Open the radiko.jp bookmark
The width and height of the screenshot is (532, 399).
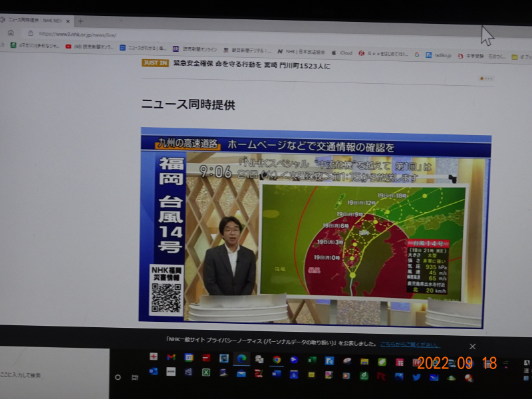pyautogui.click(x=439, y=55)
